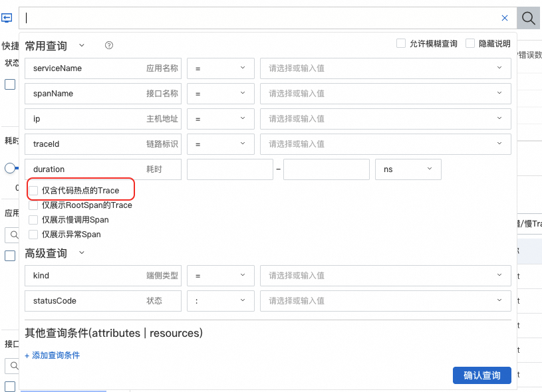Enable 仅展示异常Span checkbox
This screenshot has height=392, width=542.
click(x=33, y=235)
